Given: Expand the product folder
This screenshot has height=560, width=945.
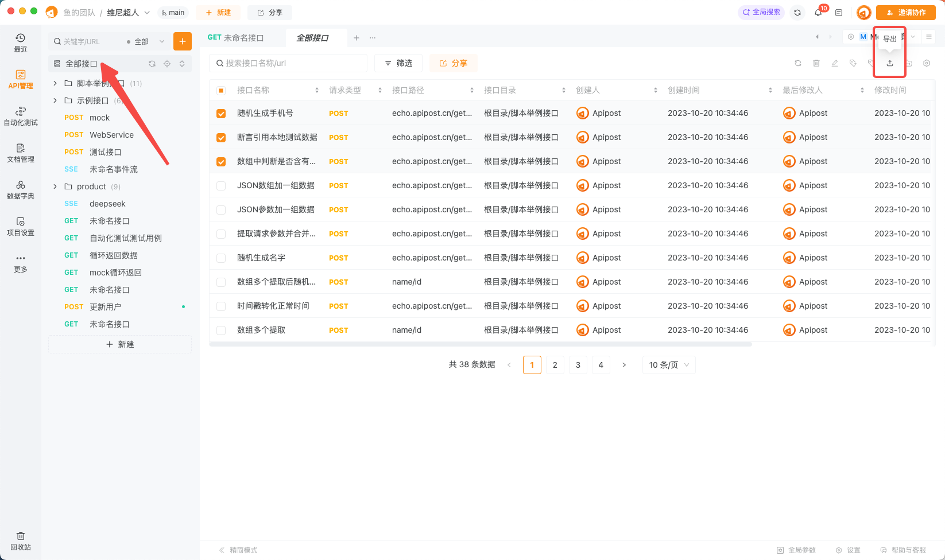Looking at the screenshot, I should click(55, 186).
